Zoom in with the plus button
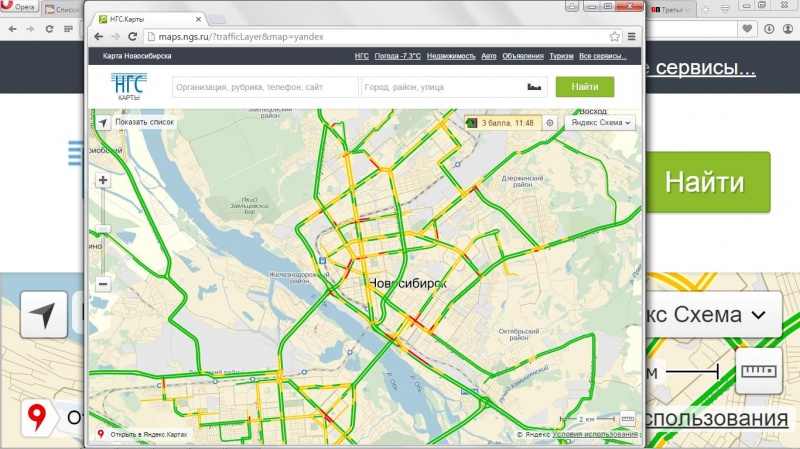The image size is (800, 449). (x=103, y=180)
